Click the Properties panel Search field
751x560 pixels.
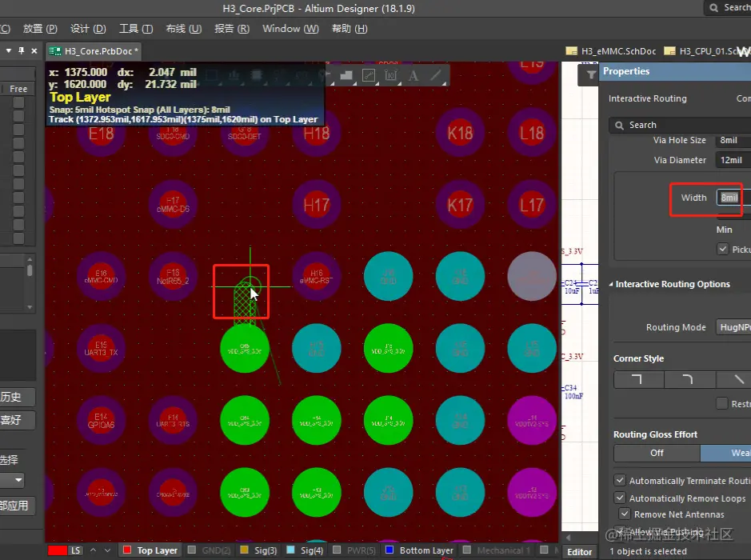coord(680,125)
